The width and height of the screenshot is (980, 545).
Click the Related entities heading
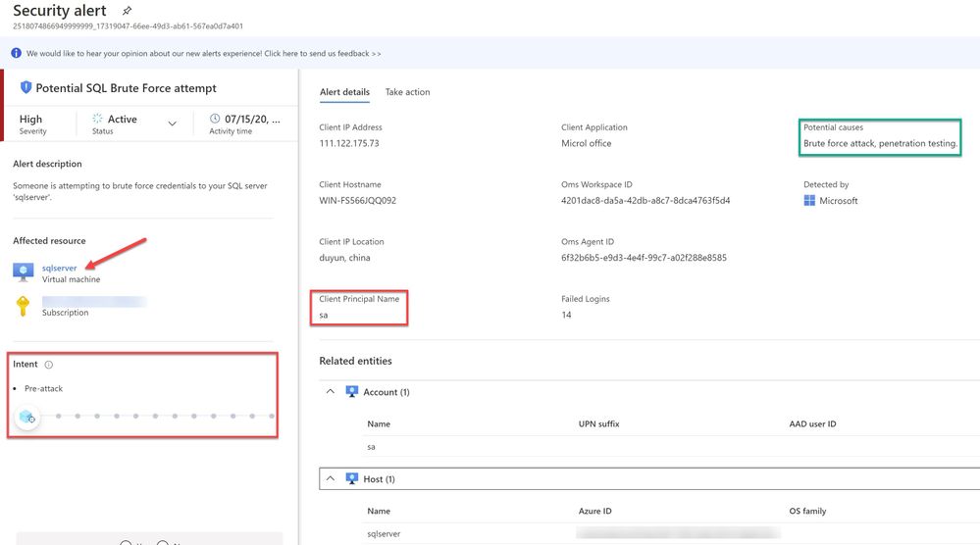356,361
